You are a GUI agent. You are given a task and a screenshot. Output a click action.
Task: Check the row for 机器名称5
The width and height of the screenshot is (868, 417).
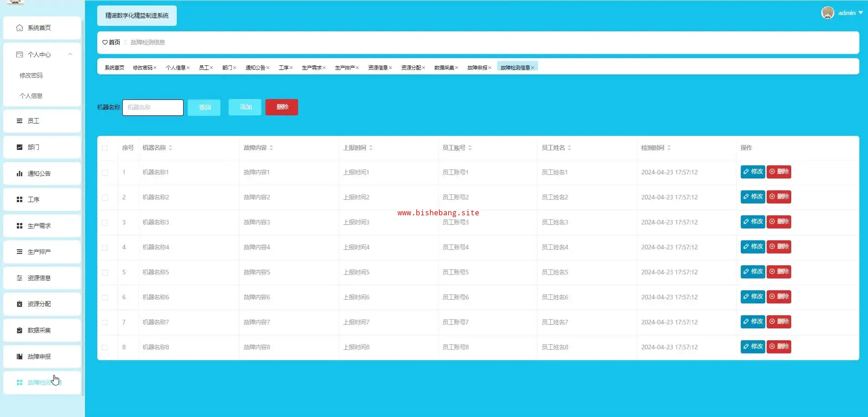click(105, 273)
